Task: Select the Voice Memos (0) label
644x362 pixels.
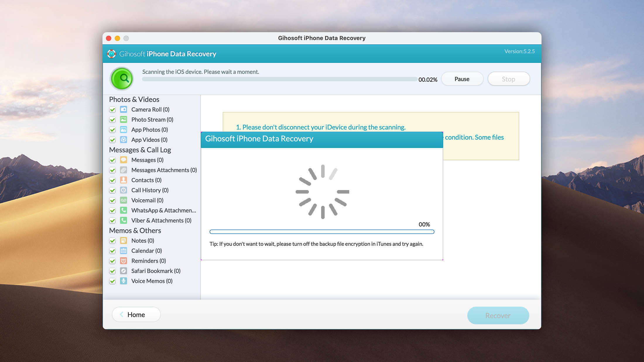Action: tap(152, 281)
